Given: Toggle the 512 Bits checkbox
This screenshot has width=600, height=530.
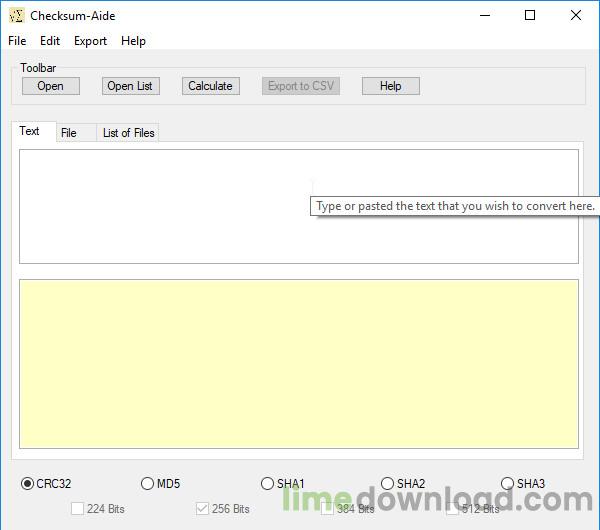Looking at the screenshot, I should click(x=473, y=509).
